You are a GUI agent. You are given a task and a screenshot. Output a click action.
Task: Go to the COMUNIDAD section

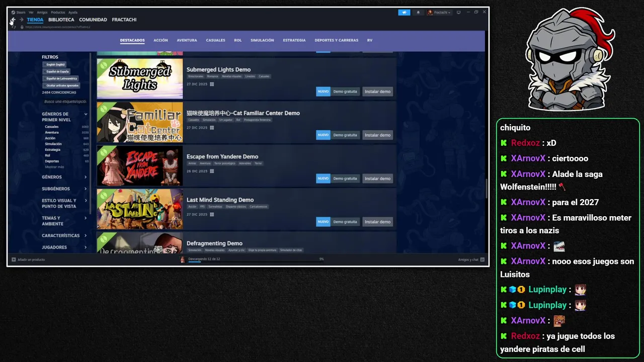click(93, 20)
